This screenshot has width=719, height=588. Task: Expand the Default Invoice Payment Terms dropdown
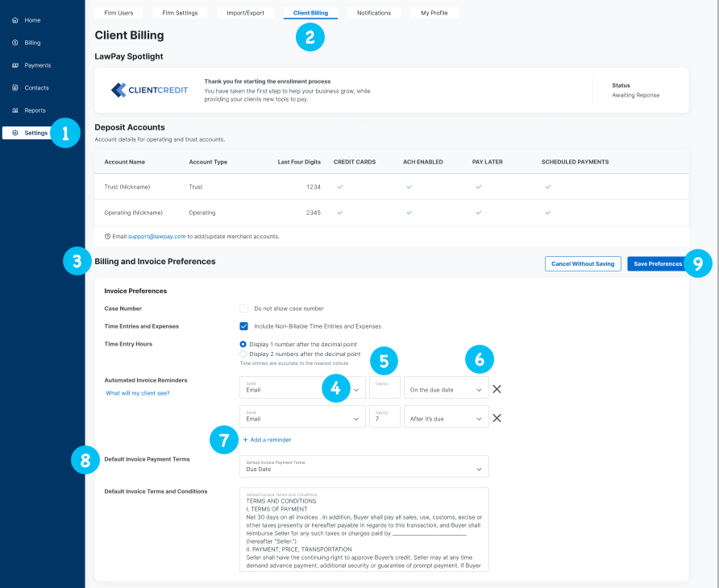click(364, 466)
